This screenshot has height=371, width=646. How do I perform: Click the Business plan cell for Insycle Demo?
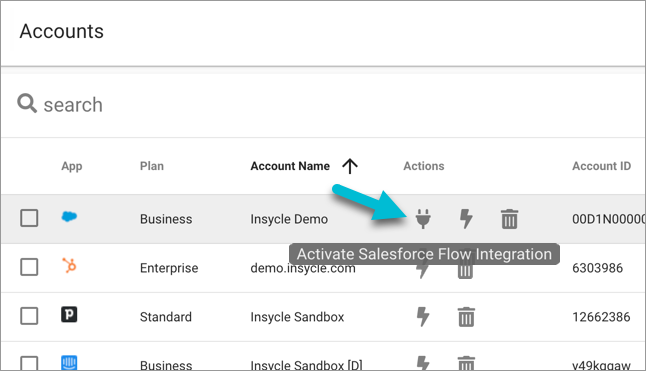tap(166, 219)
